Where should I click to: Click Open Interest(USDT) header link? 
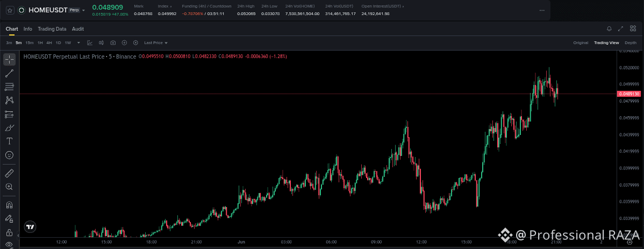tap(382, 6)
